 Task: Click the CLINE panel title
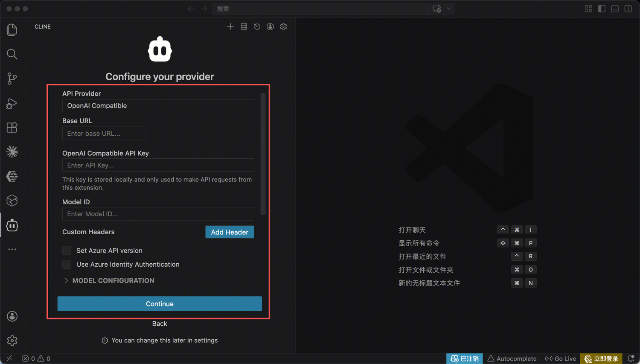click(x=43, y=26)
